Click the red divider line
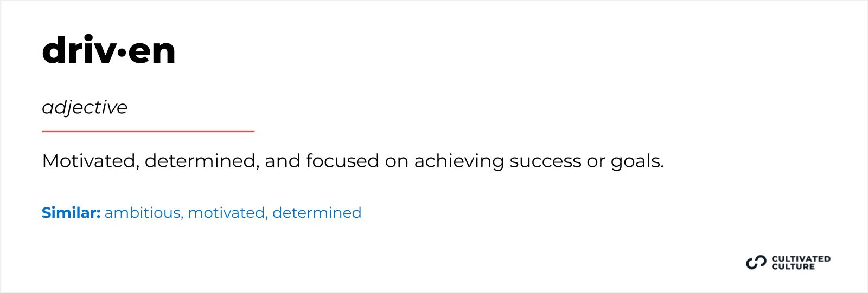The height and width of the screenshot is (293, 868). (148, 131)
